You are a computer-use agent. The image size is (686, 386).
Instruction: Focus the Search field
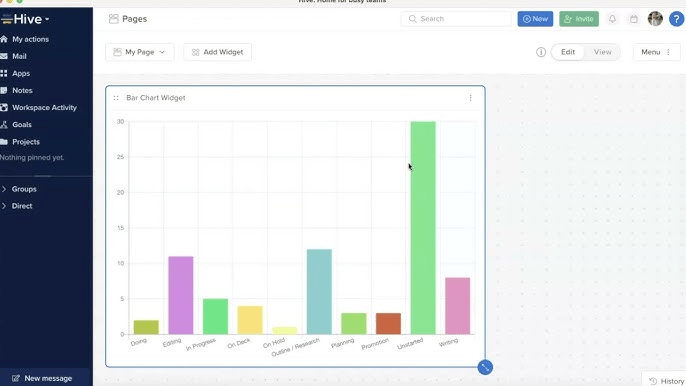[455, 19]
